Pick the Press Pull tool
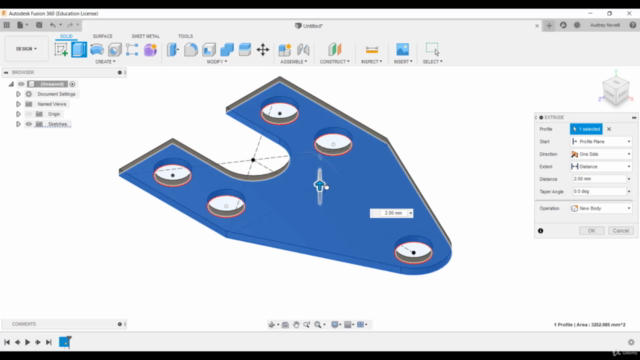The height and width of the screenshot is (360, 640). pyautogui.click(x=173, y=50)
